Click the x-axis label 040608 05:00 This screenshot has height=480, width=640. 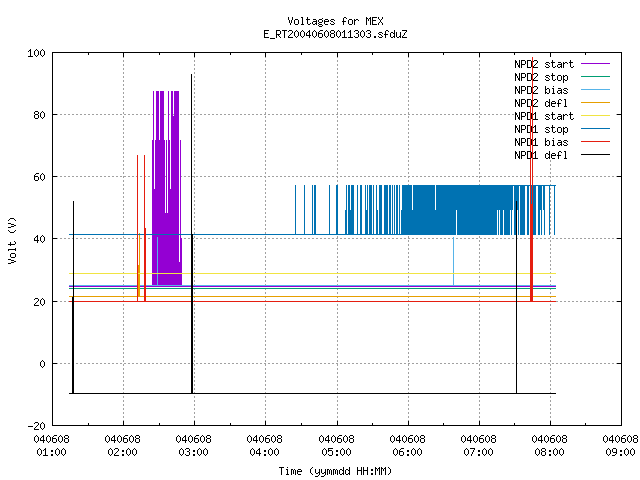(x=336, y=446)
